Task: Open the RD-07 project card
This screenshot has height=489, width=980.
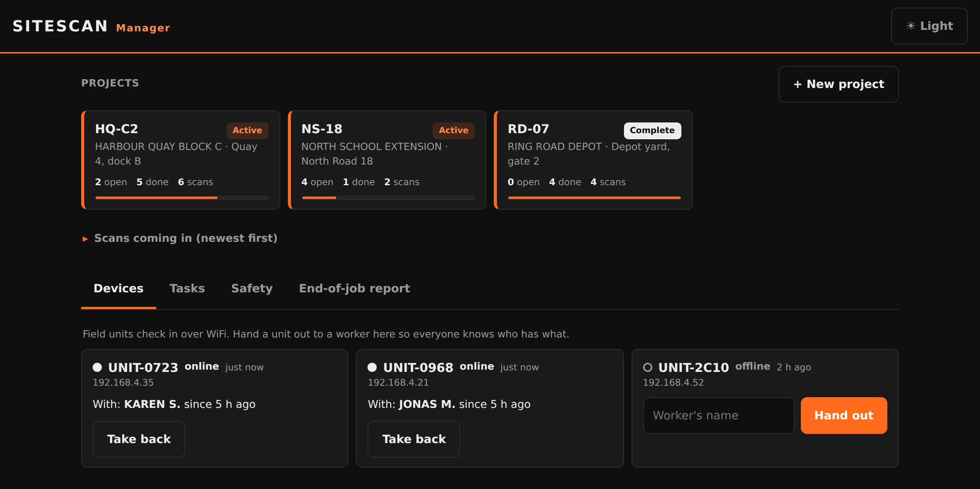Action: pos(593,160)
